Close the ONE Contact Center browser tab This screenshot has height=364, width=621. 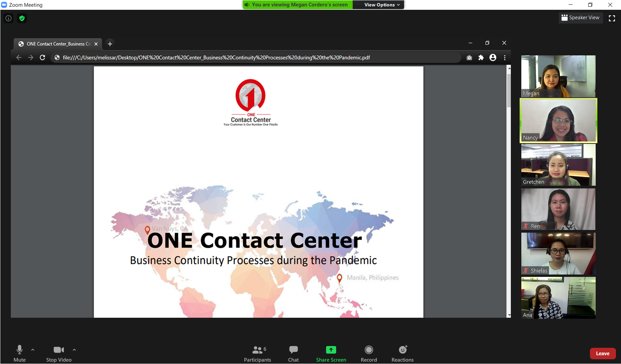[96, 44]
